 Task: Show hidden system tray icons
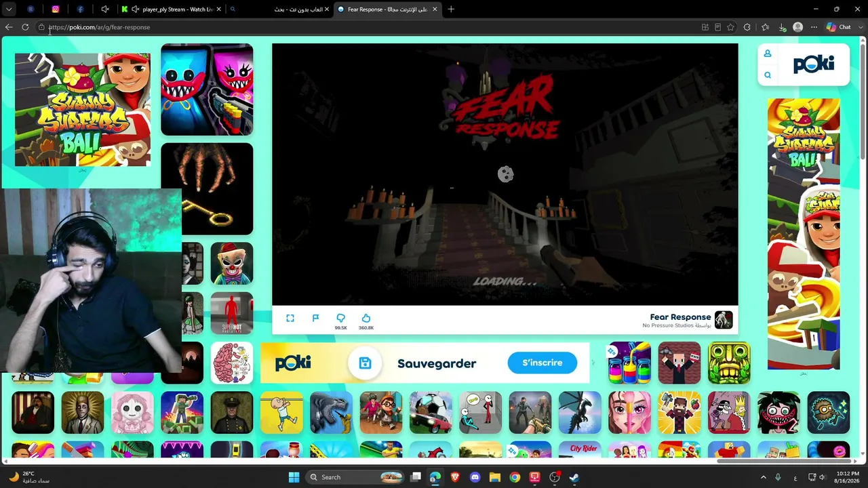[x=763, y=477]
